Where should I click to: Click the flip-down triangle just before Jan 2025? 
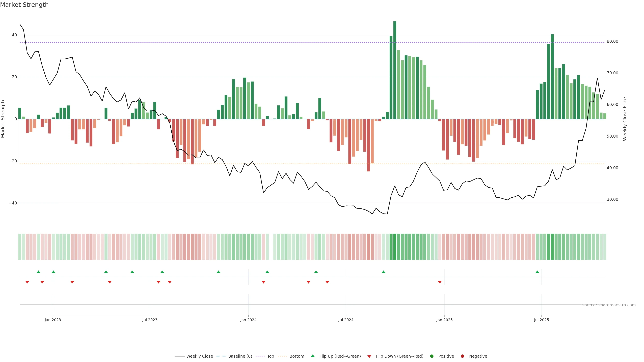[440, 282]
